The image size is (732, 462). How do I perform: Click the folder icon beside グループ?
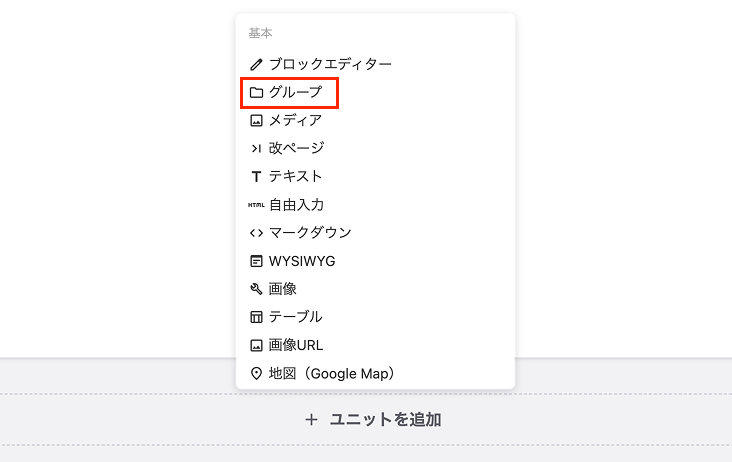pyautogui.click(x=256, y=92)
